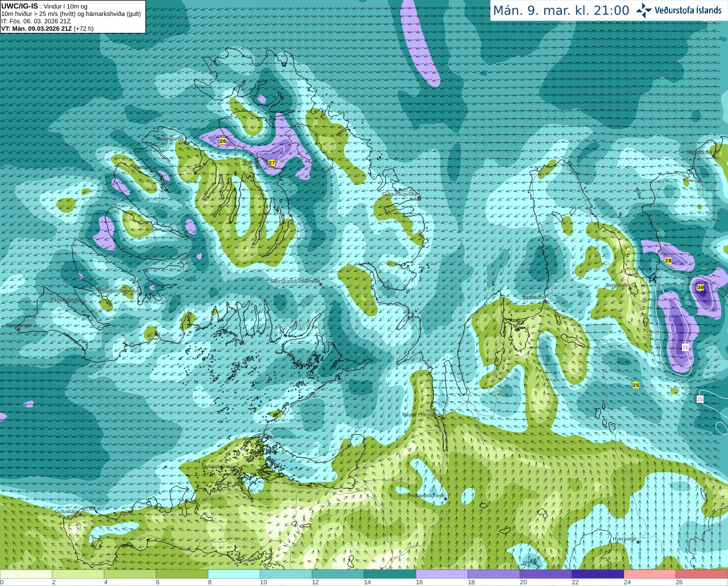
Task: Click the Bíldudalsflugvöllur station label
Action: pyautogui.click(x=118, y=290)
